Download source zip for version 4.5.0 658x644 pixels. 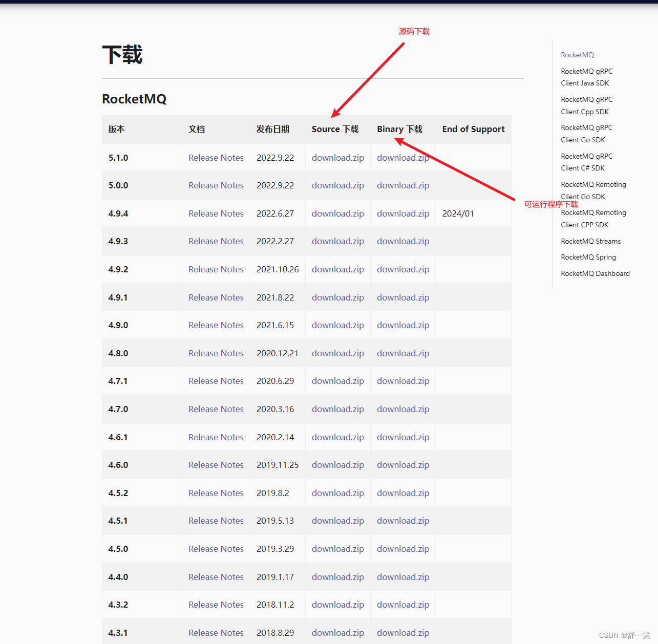(x=337, y=549)
